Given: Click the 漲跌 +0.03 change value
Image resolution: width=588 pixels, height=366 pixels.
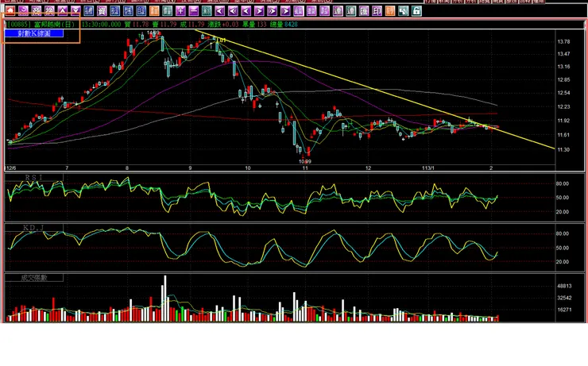Looking at the screenshot, I should tap(223, 25).
